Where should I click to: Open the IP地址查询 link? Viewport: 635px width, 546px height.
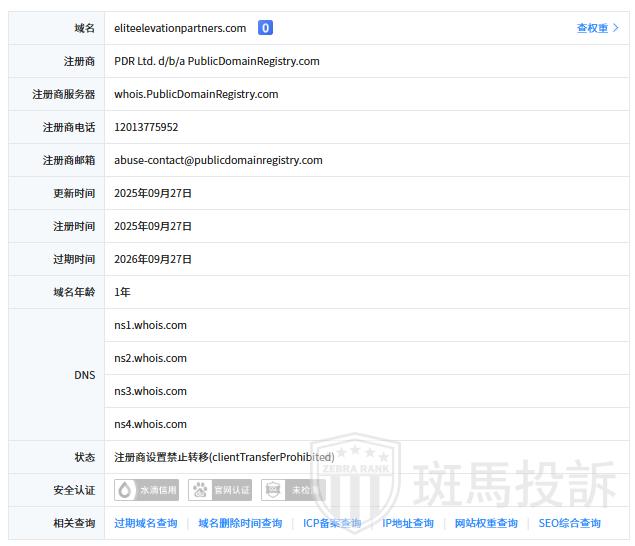point(408,523)
